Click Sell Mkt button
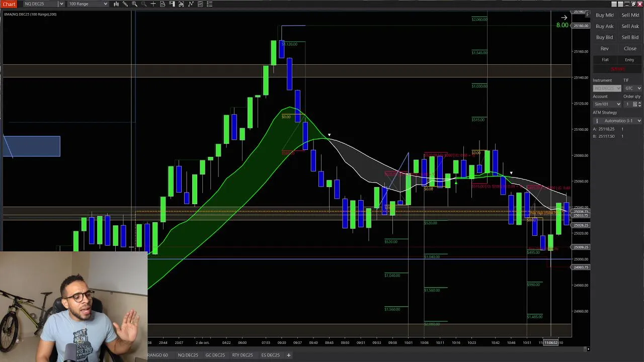This screenshot has width=644, height=362. click(630, 15)
